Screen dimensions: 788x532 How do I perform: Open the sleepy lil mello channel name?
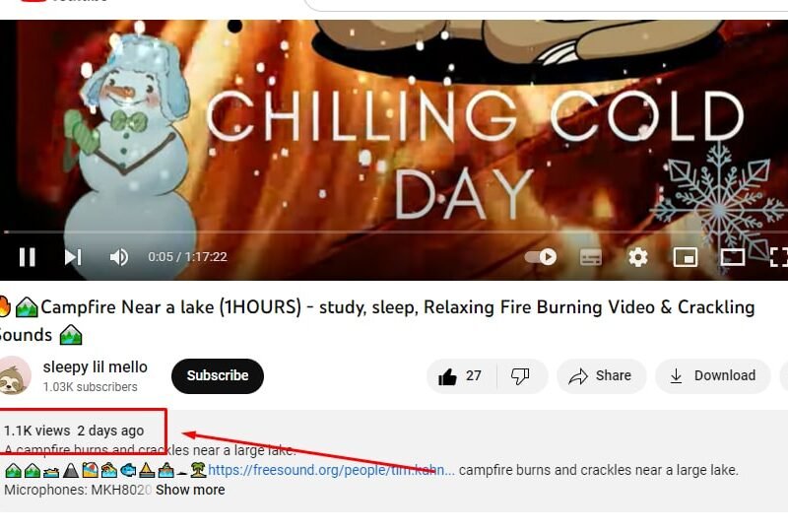pos(95,367)
